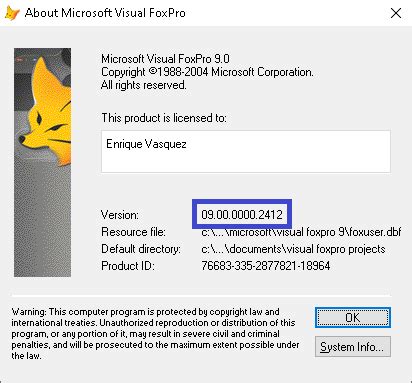Click the copyright warning paragraph
This screenshot has width=412, height=383.
(x=155, y=333)
